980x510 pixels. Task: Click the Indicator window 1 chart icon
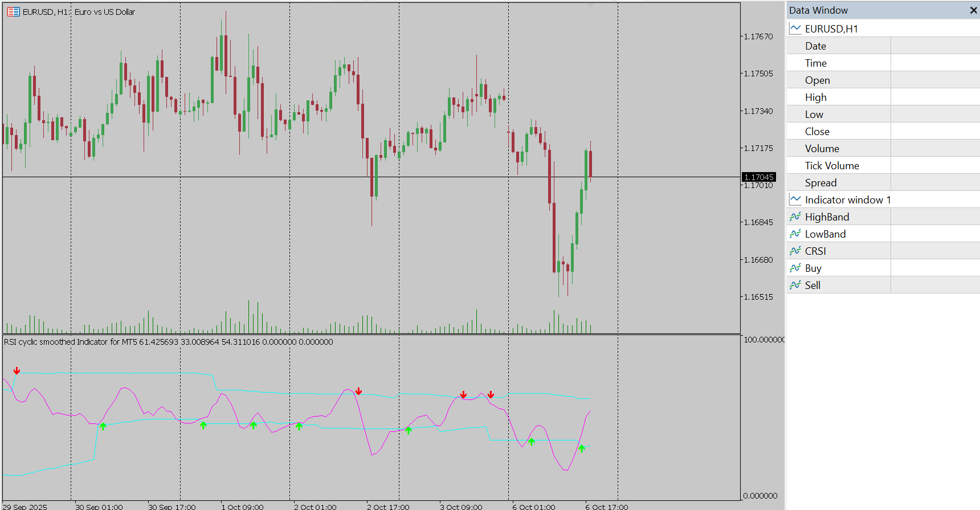[x=795, y=199]
